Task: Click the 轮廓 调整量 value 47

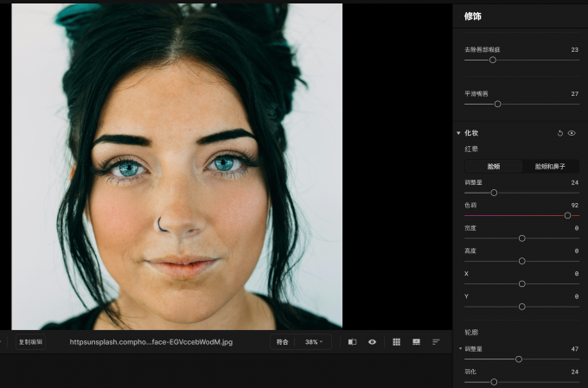Action: [x=575, y=349]
